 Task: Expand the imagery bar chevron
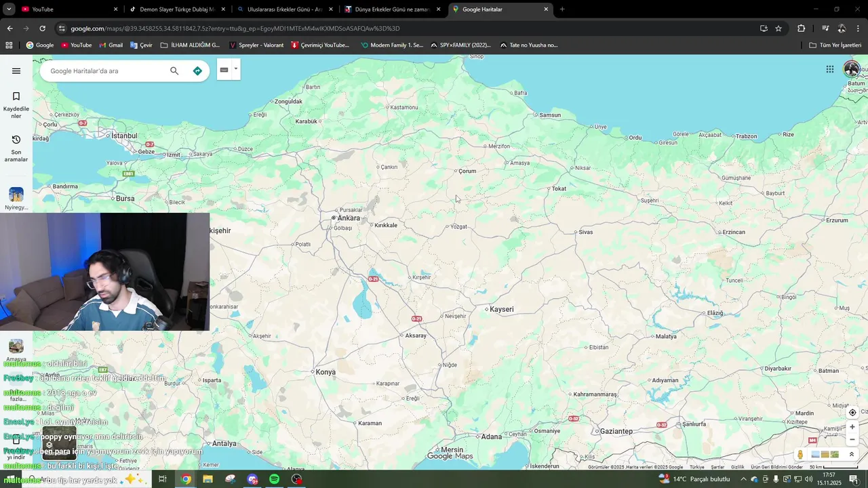click(852, 454)
